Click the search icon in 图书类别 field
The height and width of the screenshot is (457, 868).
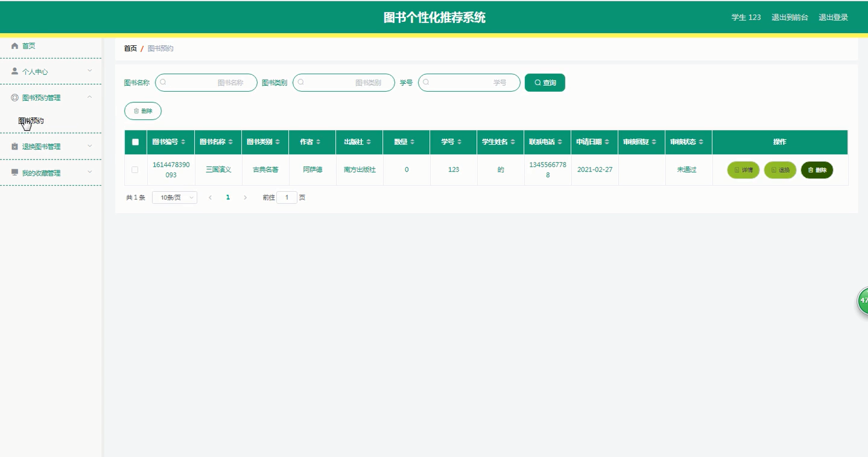[x=301, y=83]
